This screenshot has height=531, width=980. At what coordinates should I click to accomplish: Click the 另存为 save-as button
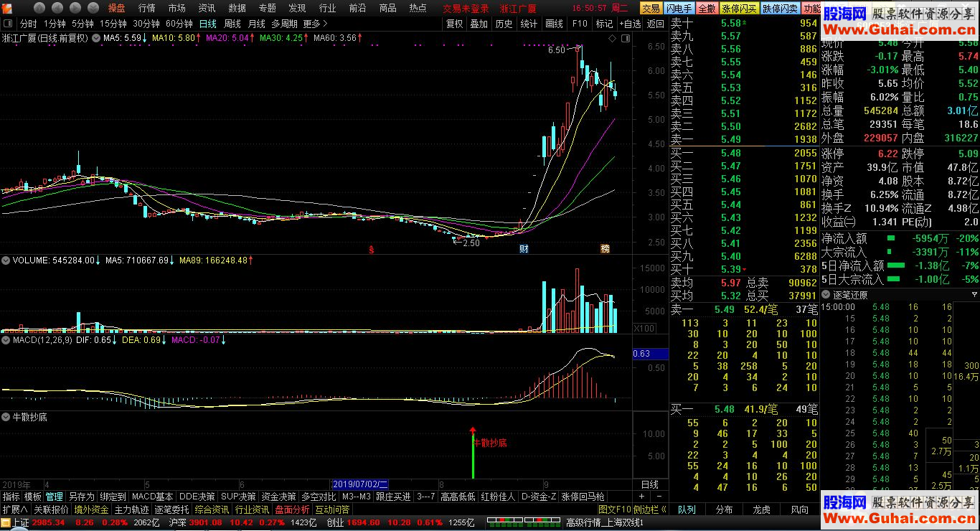click(x=81, y=497)
